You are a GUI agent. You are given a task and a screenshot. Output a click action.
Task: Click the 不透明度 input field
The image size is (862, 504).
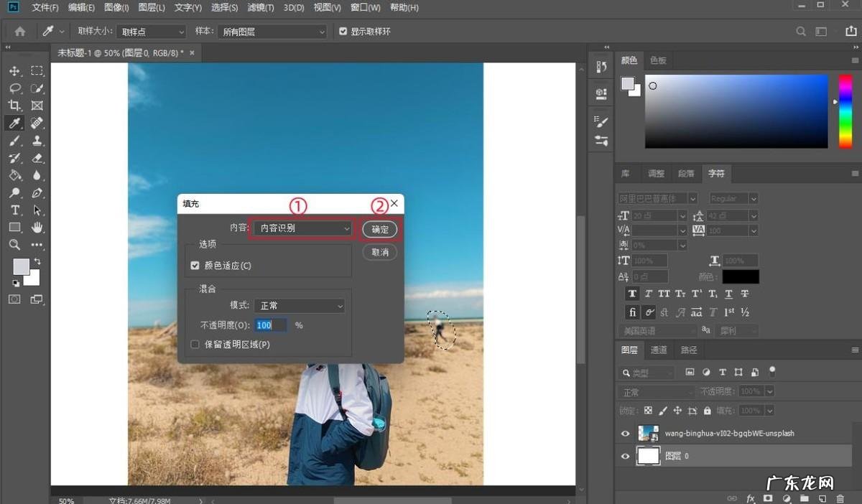tap(271, 325)
